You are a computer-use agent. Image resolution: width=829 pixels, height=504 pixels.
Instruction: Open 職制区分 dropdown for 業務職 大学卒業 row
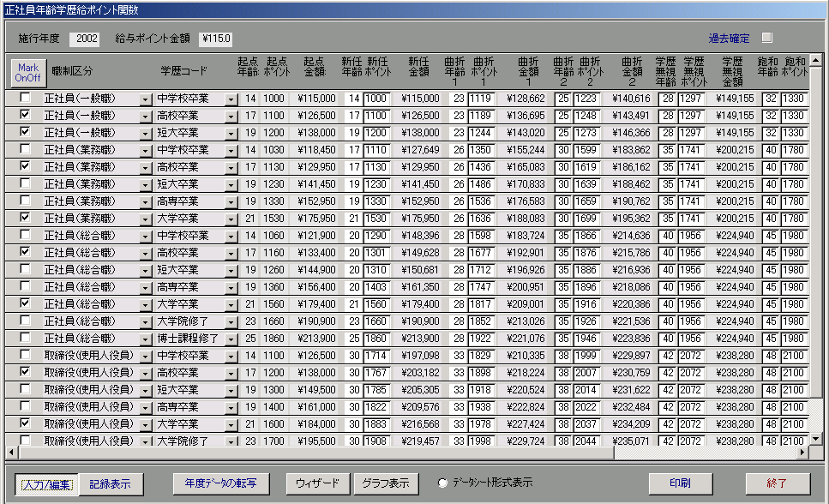[x=146, y=219]
